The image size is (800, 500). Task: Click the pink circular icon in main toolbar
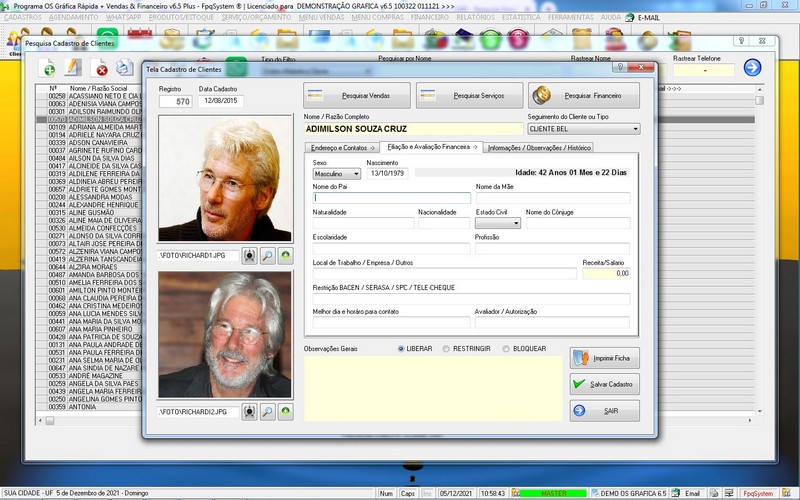518,39
